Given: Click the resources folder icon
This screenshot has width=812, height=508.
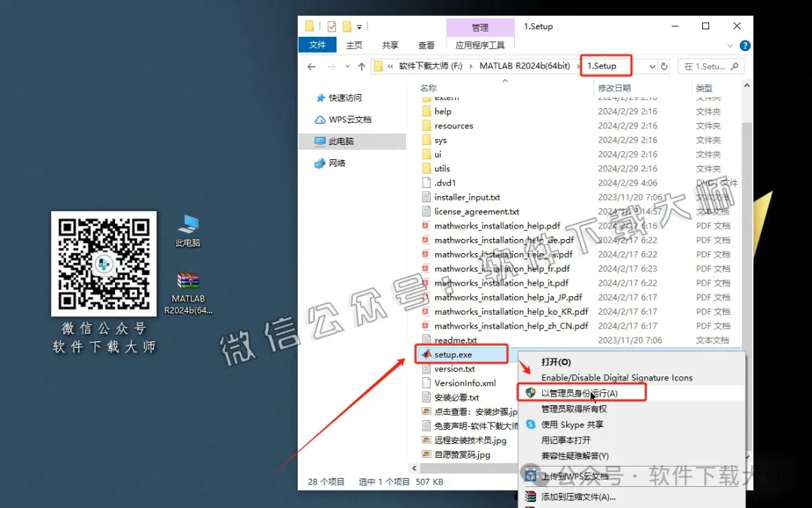Looking at the screenshot, I should click(426, 125).
